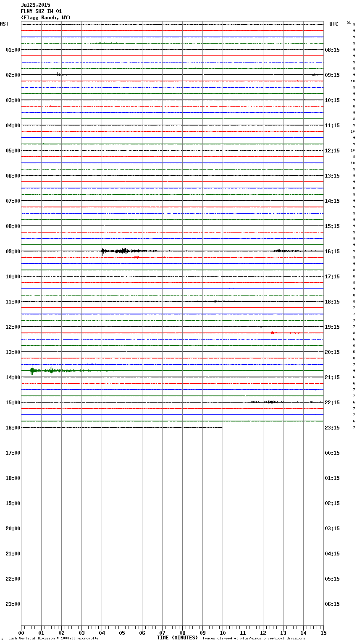357x644 pixels.
Task: Click the TIME (MINUTES) axis title
Action: click(177, 638)
